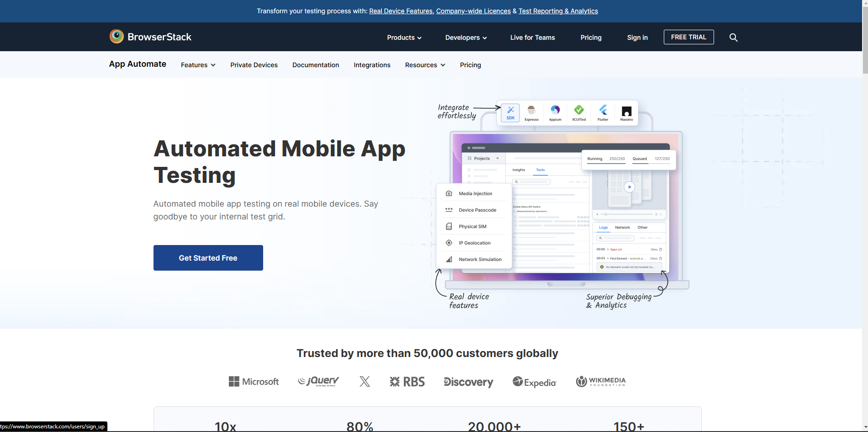Viewport: 868px width, 432px height.
Task: Click the XCUITest framework icon
Action: coord(579,112)
